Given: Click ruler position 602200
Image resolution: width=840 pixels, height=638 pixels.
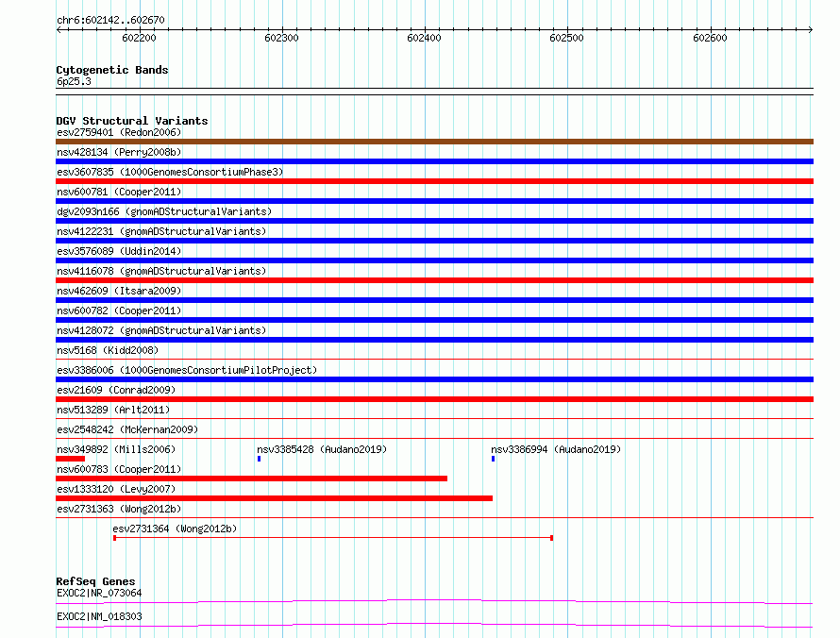Looking at the screenshot, I should click(139, 38).
